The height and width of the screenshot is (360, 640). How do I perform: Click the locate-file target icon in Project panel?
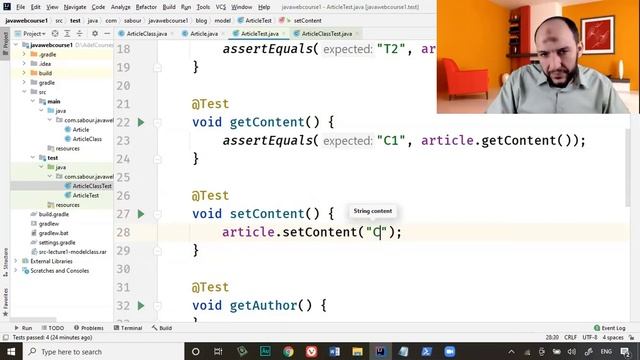[55, 33]
